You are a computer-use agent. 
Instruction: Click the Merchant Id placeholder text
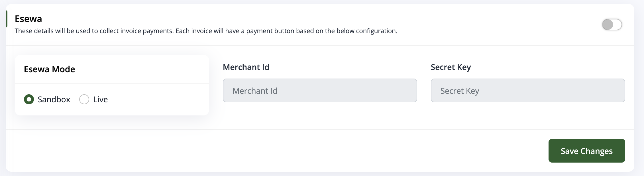(255, 91)
